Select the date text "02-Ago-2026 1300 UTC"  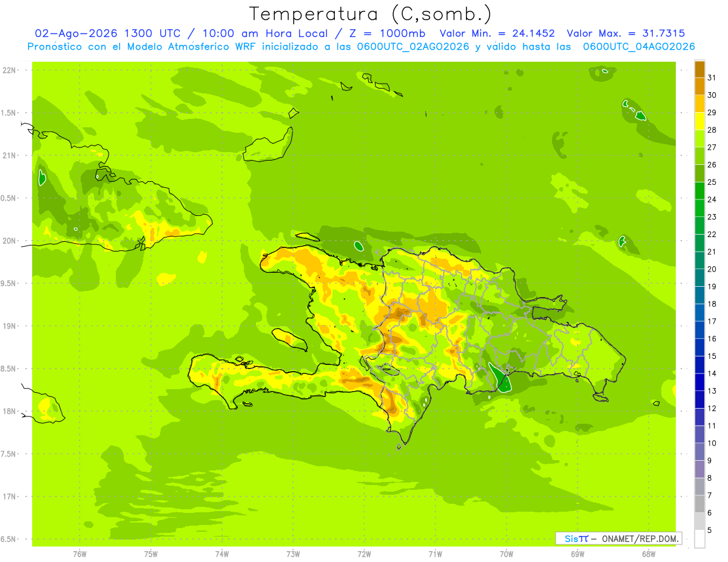click(107, 33)
